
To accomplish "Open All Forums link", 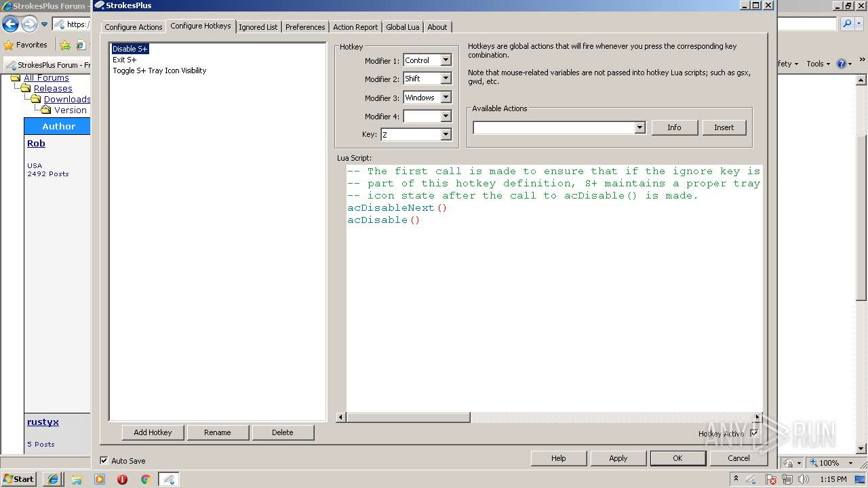I will click(x=46, y=78).
